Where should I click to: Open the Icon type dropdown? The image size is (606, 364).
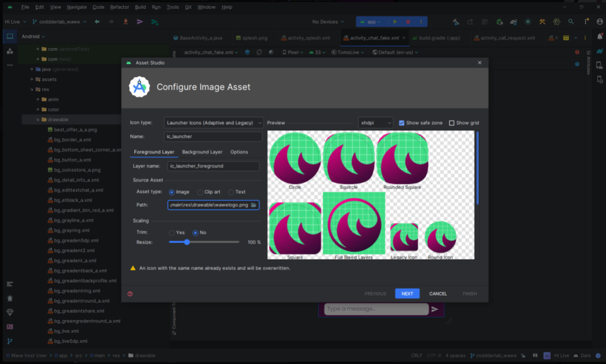click(214, 123)
